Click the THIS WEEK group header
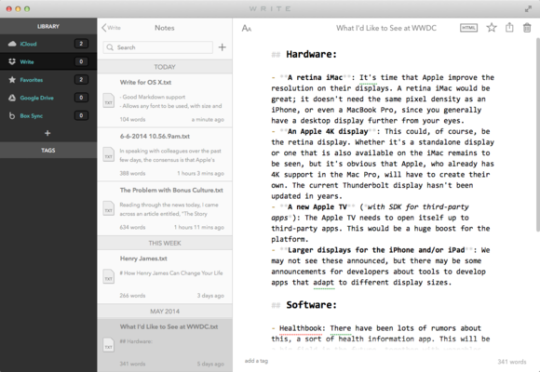540x372 pixels. 165,243
